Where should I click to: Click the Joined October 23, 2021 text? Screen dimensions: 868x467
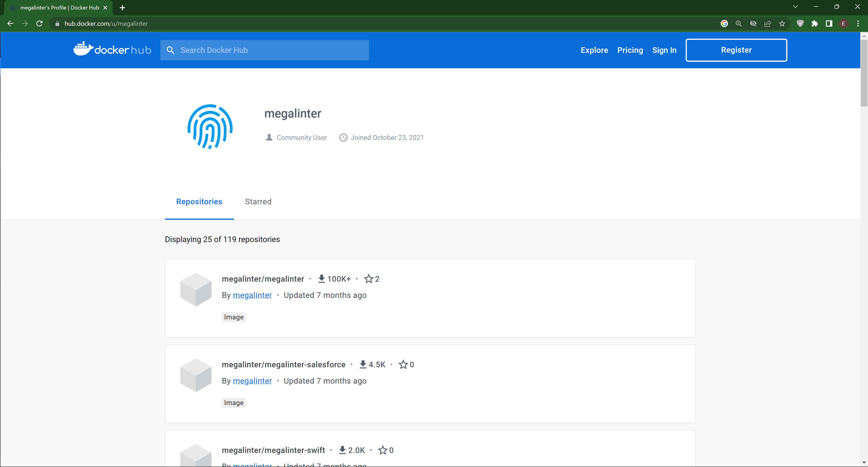(x=387, y=138)
